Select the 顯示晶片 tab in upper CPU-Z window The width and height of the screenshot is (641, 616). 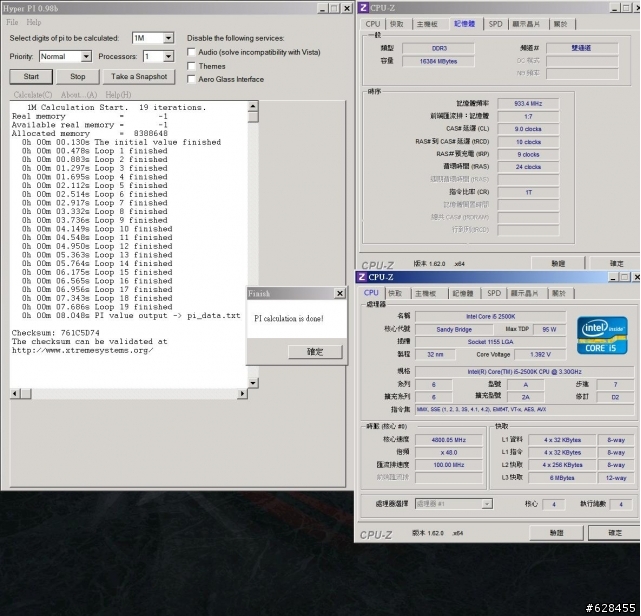pos(526,24)
